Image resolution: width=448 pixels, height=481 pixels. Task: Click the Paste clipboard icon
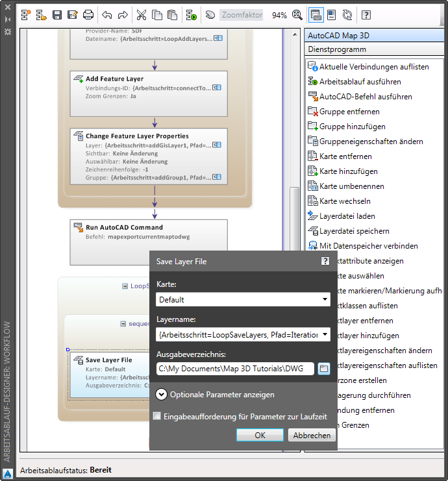(x=173, y=15)
